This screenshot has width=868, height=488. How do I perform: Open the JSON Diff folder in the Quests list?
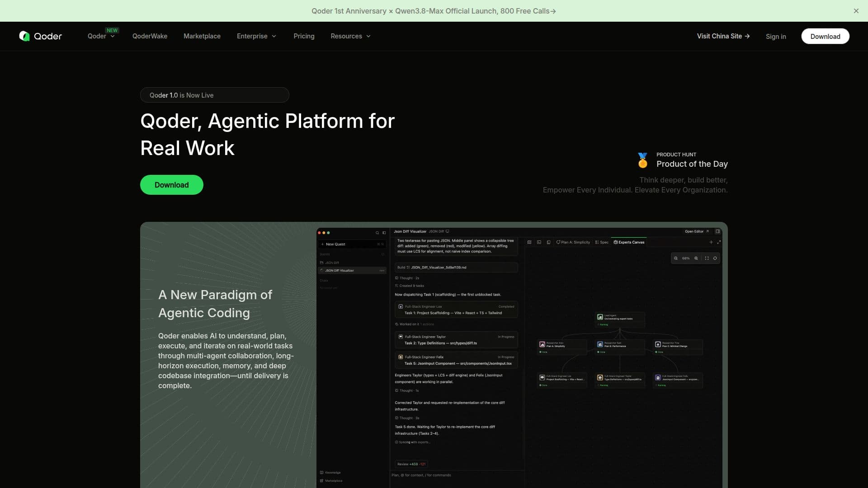click(330, 263)
